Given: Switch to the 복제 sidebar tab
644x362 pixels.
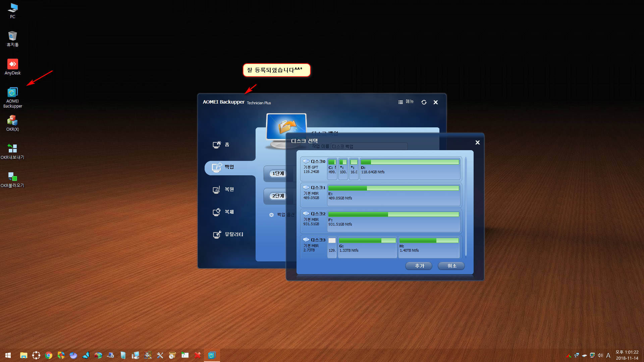Looking at the screenshot, I should pos(223,212).
